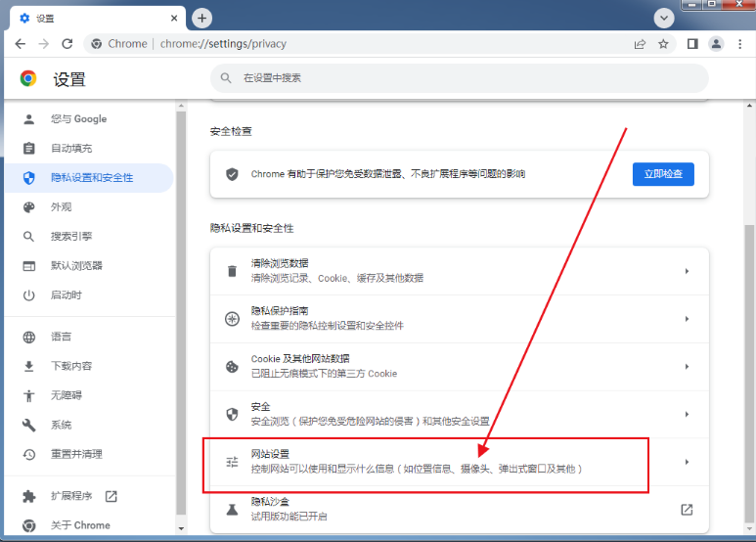Image resolution: width=756 pixels, height=542 pixels.
Task: Open 隐私保护指南 row
Action: click(459, 319)
